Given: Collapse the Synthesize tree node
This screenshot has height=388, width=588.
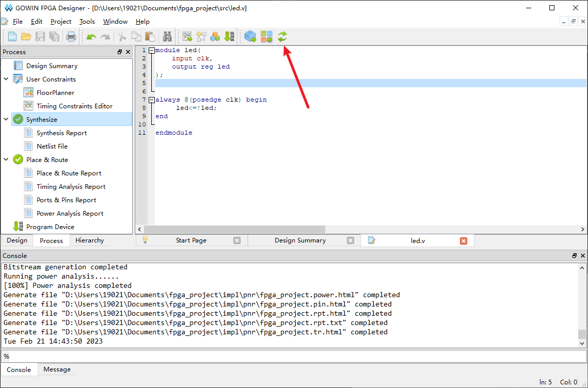Looking at the screenshot, I should [6, 119].
